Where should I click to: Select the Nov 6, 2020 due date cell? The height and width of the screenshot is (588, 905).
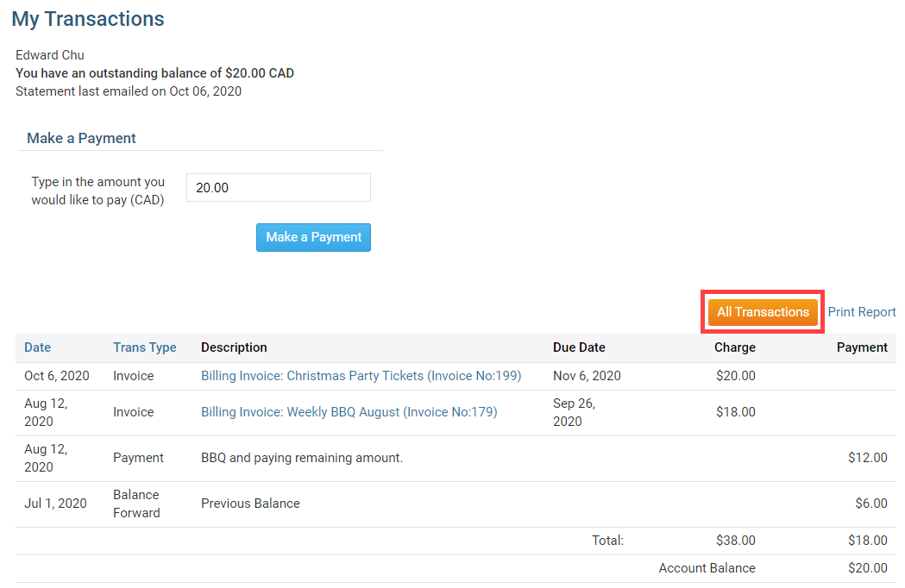point(586,376)
